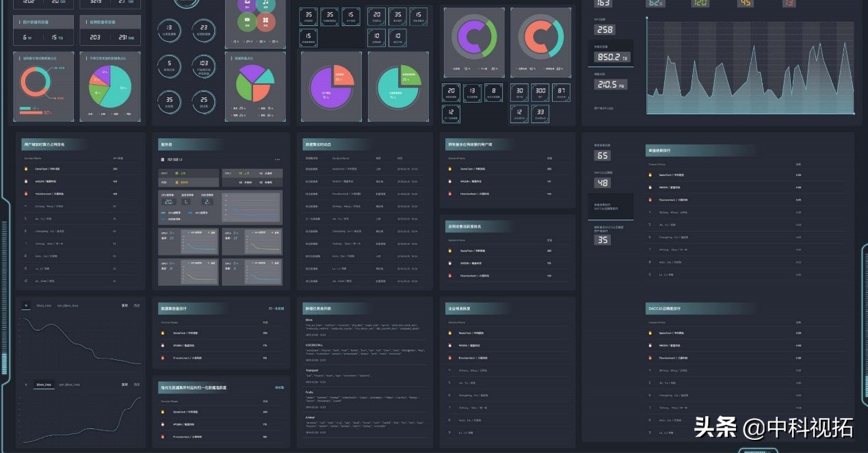Click the 65 stat tile
This screenshot has height=453, width=868.
click(x=603, y=155)
